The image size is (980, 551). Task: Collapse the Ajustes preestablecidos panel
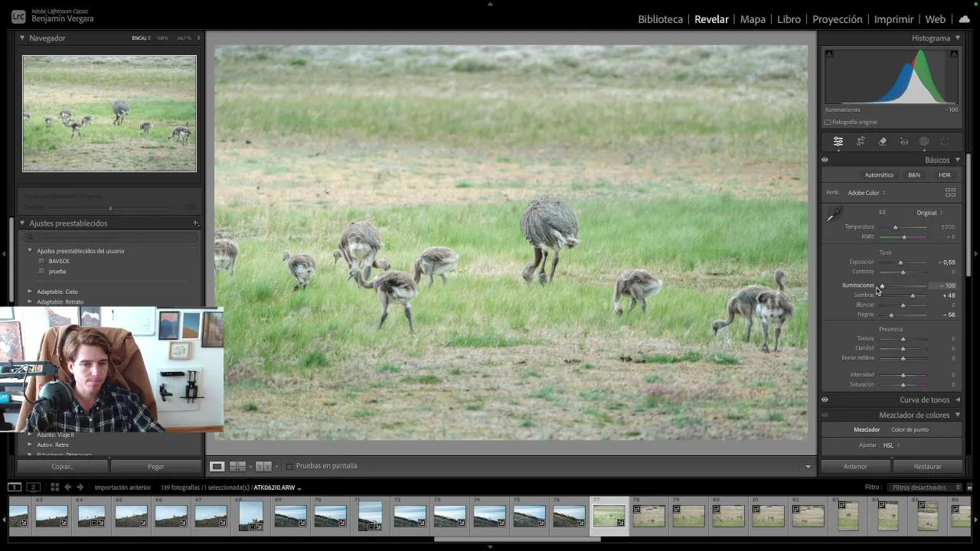click(x=22, y=223)
